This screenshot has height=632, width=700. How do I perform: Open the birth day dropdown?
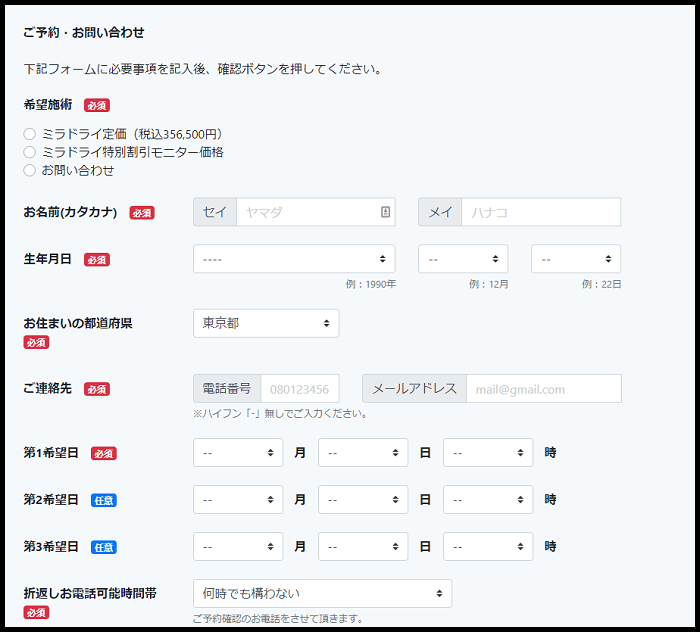coord(576,259)
